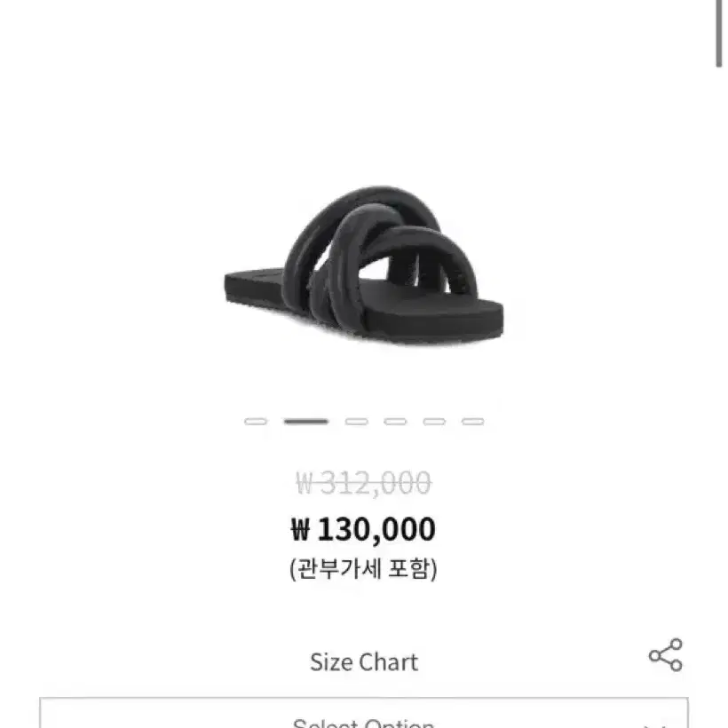Click the vertical scrollbar thumb
This screenshot has width=728, height=728.
(x=718, y=34)
